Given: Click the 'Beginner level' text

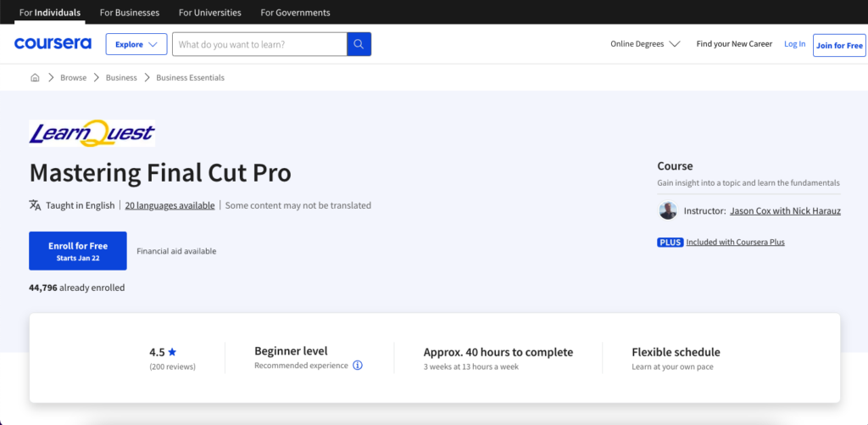Looking at the screenshot, I should pyautogui.click(x=292, y=350).
